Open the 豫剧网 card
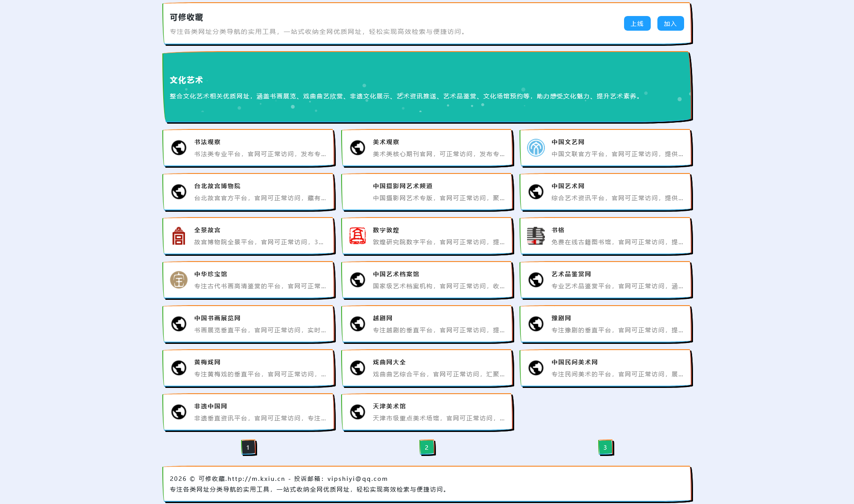Screen dimensions: 854x504 click(605, 324)
